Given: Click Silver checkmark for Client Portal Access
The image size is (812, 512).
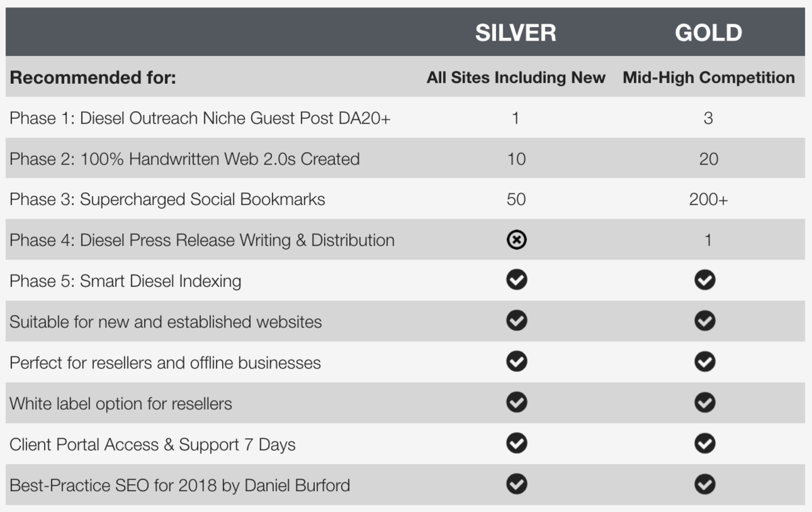Looking at the screenshot, I should click(516, 444).
